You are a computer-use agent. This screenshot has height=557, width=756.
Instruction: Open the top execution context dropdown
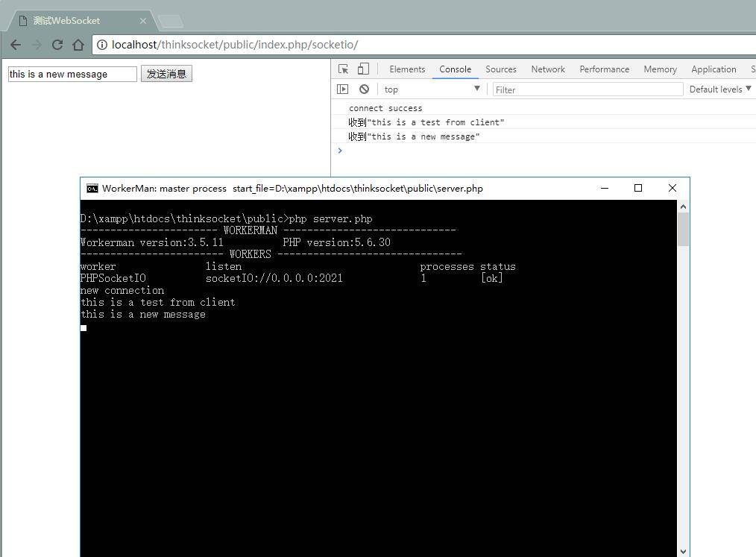pos(432,89)
